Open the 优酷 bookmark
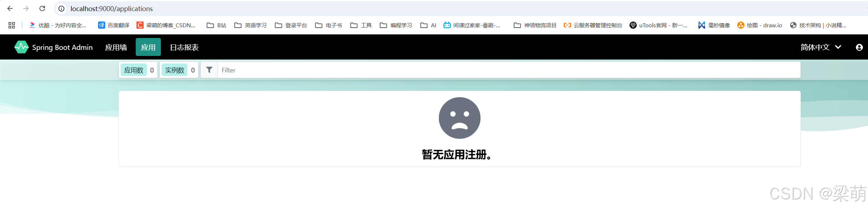Screen dimensions: 868x208 click(x=57, y=25)
